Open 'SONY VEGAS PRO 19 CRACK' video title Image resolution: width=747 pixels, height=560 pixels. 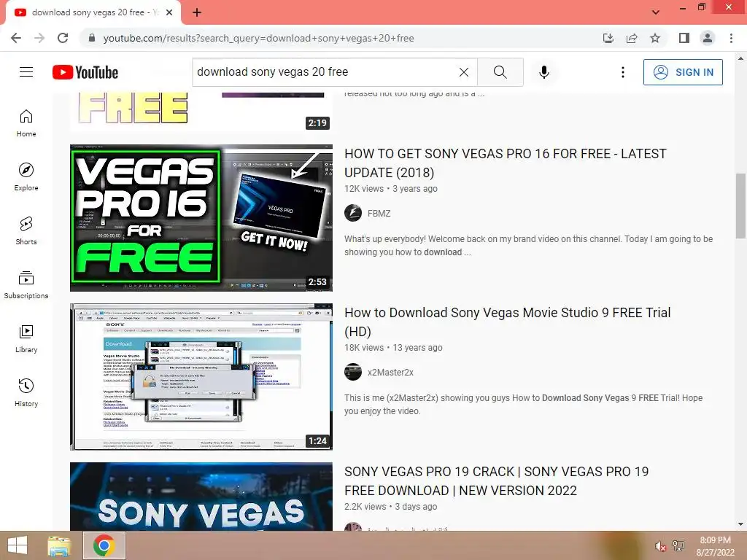496,481
